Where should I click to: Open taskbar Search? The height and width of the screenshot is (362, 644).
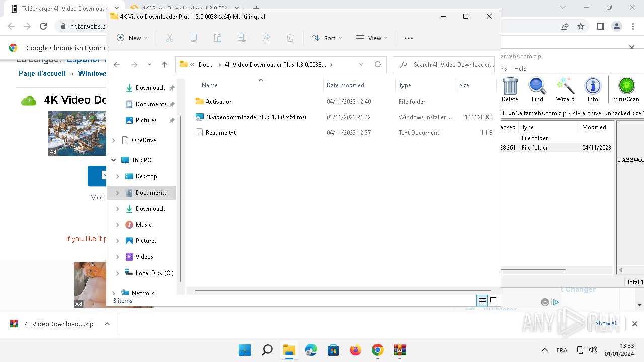[x=267, y=350]
